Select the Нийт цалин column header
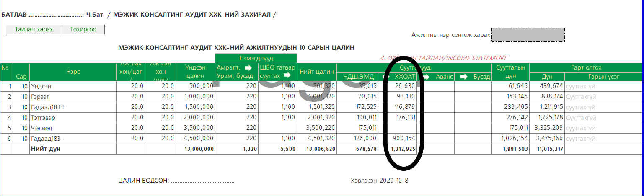Image resolution: width=644 pixels, height=196 pixels. click(x=316, y=72)
